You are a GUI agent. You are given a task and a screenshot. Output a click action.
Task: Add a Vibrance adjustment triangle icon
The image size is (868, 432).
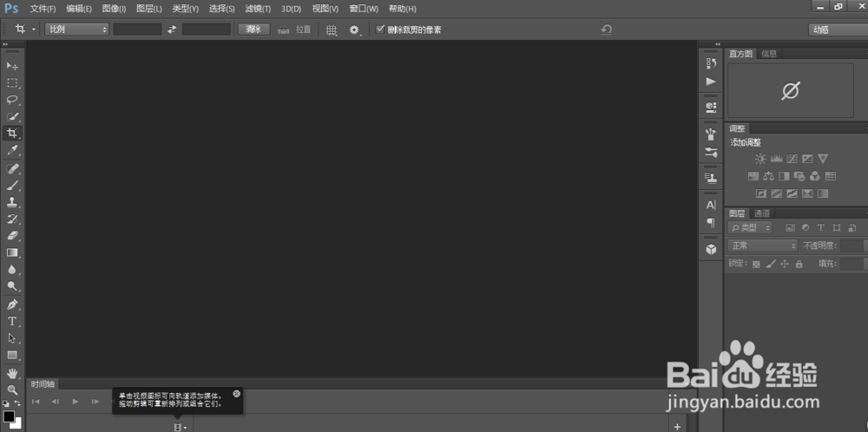point(823,159)
